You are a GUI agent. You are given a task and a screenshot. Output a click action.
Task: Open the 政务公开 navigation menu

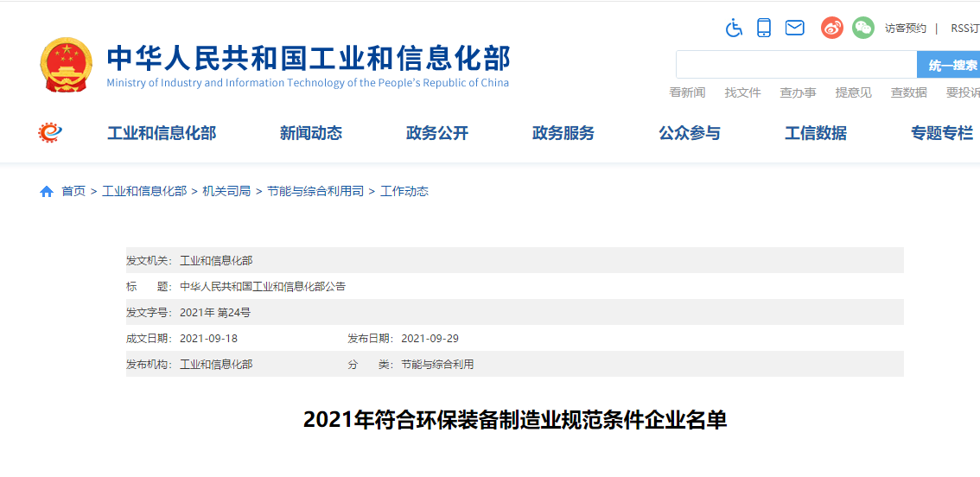click(x=437, y=133)
